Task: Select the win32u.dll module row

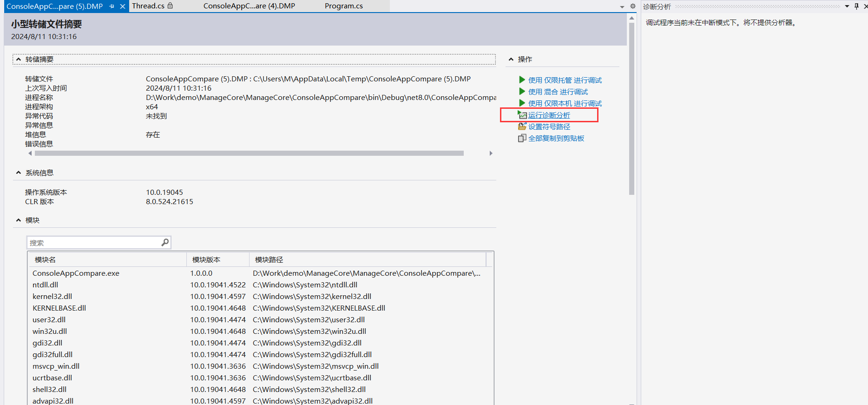Action: [260, 331]
